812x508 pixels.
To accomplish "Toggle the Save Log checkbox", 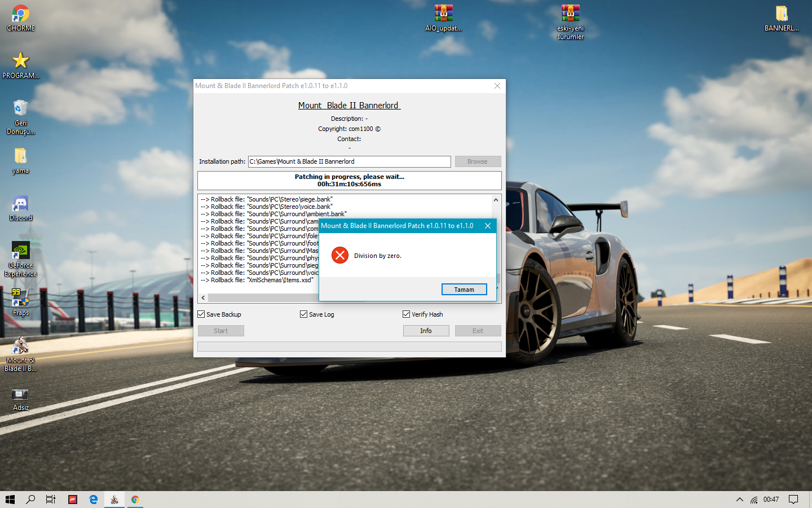I will click(x=304, y=314).
